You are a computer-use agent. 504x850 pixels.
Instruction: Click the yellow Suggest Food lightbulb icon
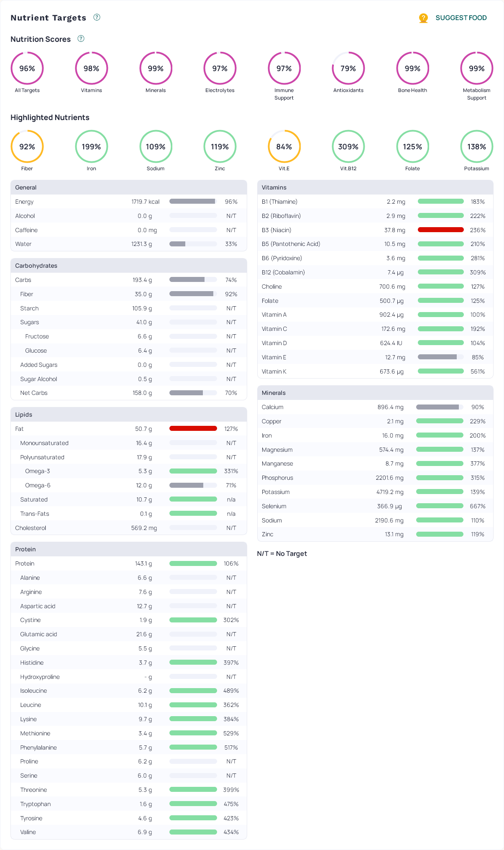pos(423,18)
